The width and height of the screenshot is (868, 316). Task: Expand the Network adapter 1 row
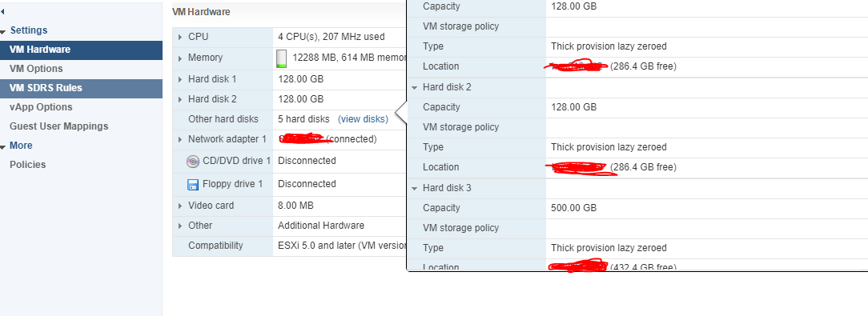pyautogui.click(x=180, y=139)
